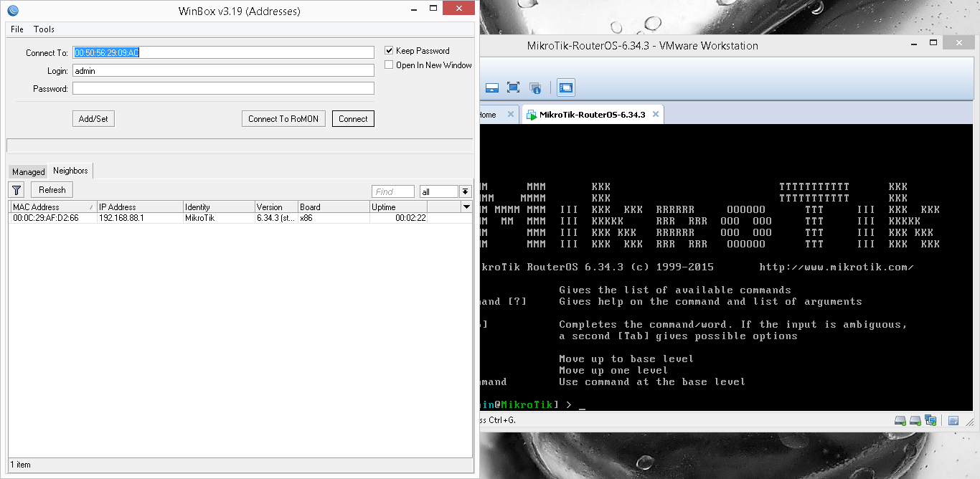Click the Refresh button
Image resolution: width=980 pixels, height=479 pixels.
coord(52,190)
